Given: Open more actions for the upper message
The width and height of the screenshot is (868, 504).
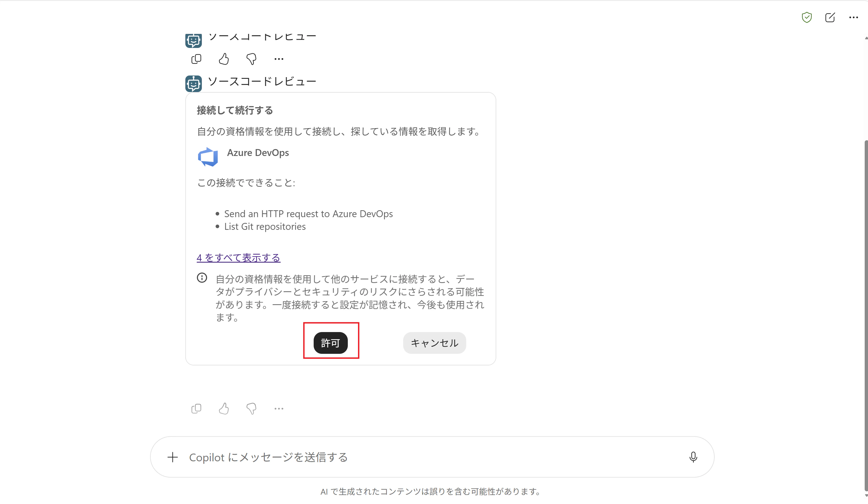Looking at the screenshot, I should click(x=279, y=59).
